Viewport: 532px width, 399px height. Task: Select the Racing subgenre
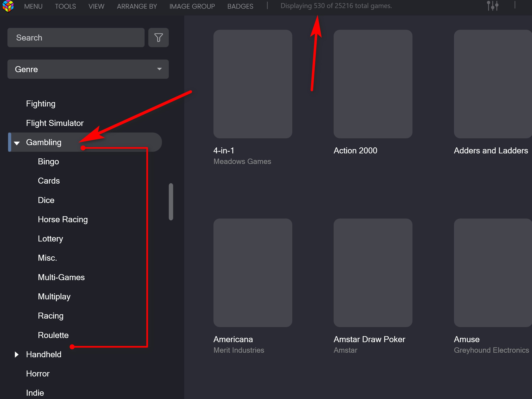[x=50, y=316]
